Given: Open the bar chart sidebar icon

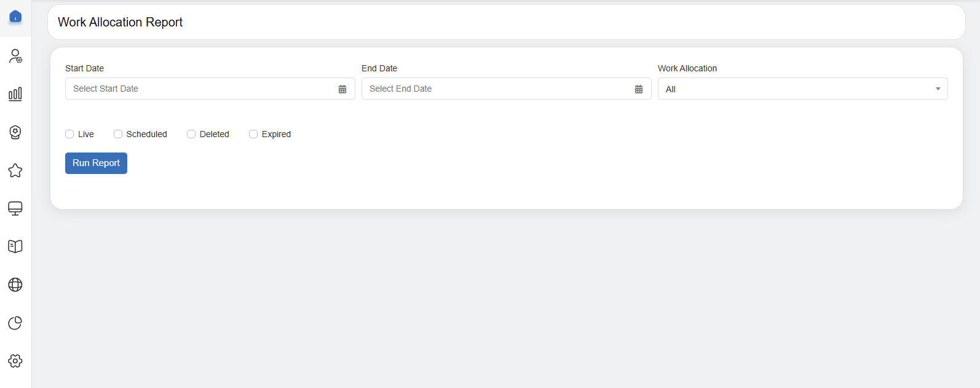Looking at the screenshot, I should tap(15, 94).
